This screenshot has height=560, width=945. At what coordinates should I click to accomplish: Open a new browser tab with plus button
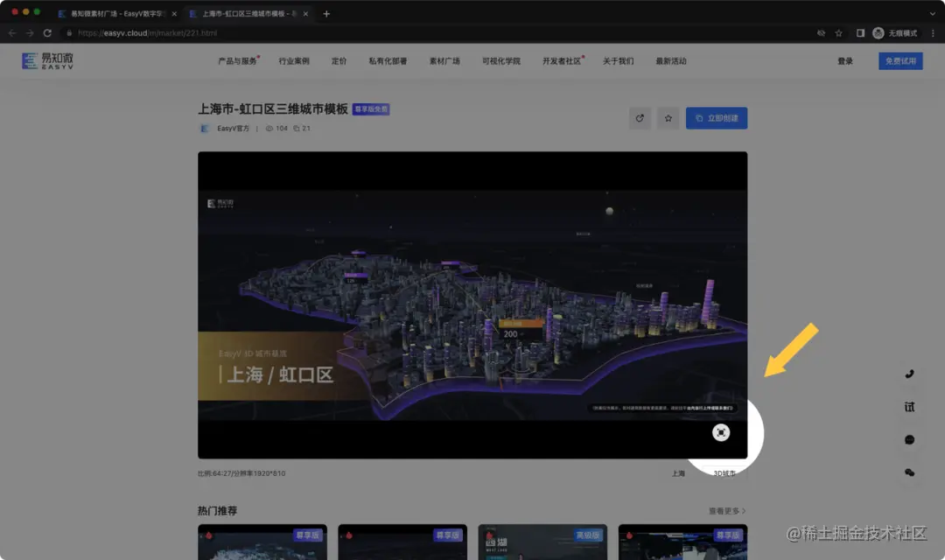(326, 13)
